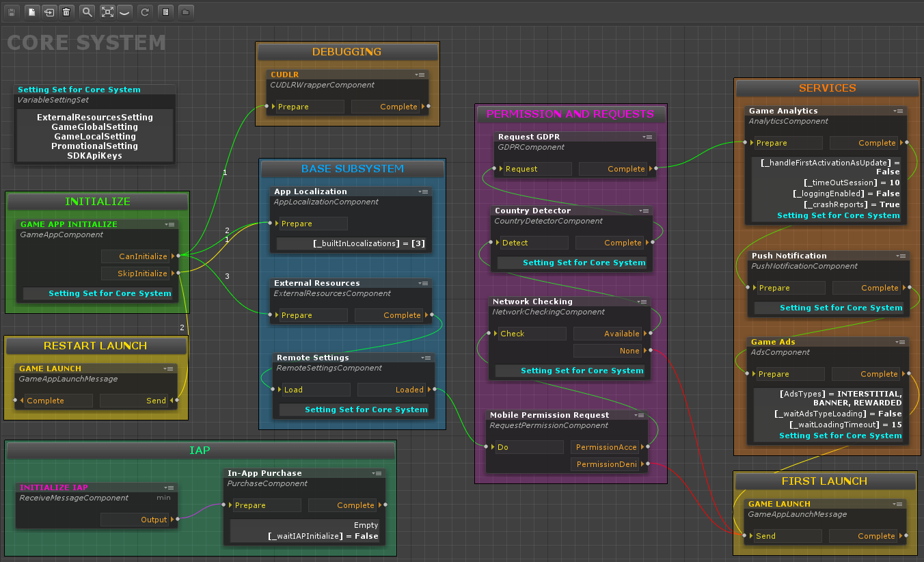The image size is (924, 562).
Task: Open GAME APP INITIALIZE node options menu
Action: (169, 224)
